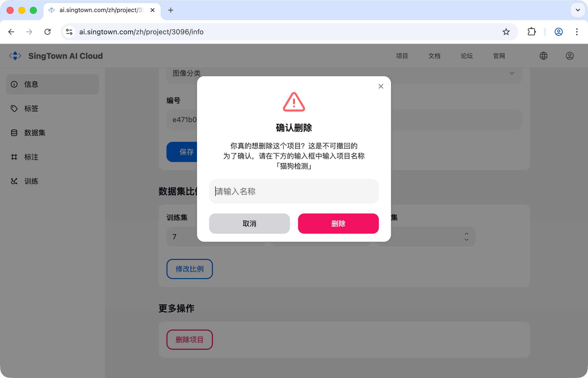Image resolution: width=588 pixels, height=378 pixels.
Task: Open the browser extensions puzzle icon
Action: [x=532, y=32]
